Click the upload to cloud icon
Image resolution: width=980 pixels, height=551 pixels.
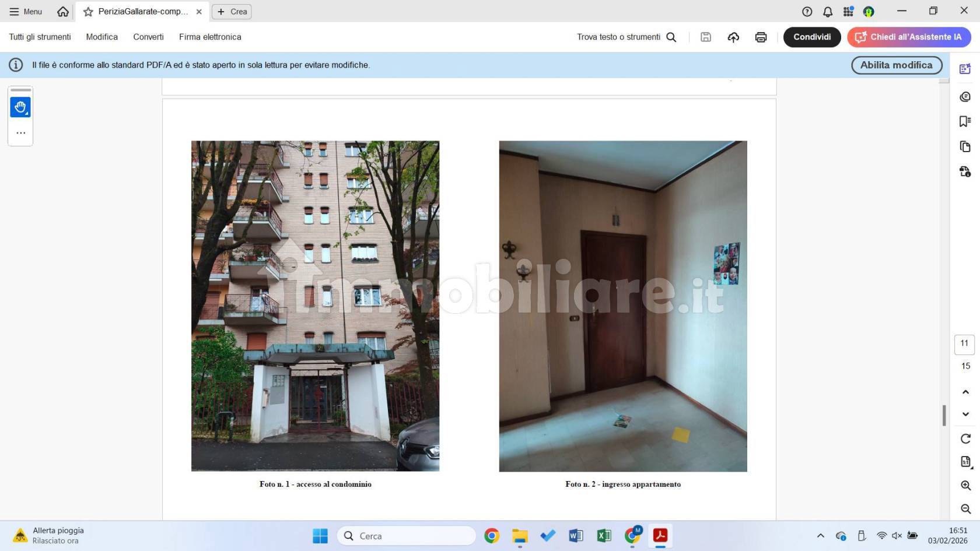(733, 37)
